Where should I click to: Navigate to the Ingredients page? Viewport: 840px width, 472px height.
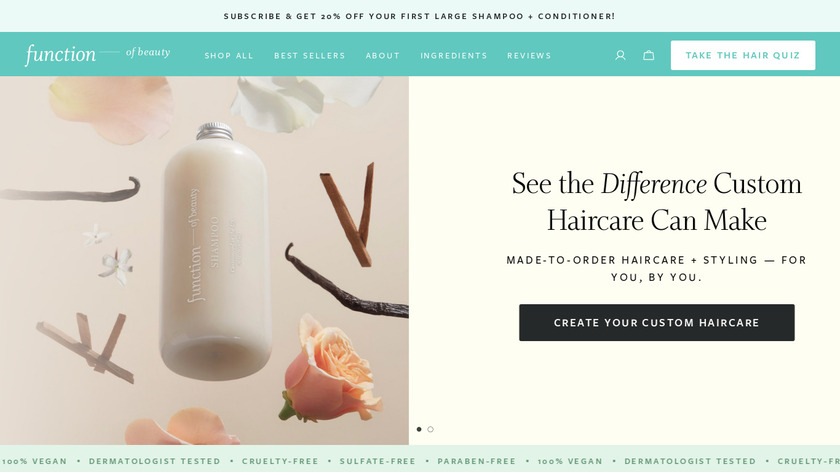pyautogui.click(x=454, y=56)
